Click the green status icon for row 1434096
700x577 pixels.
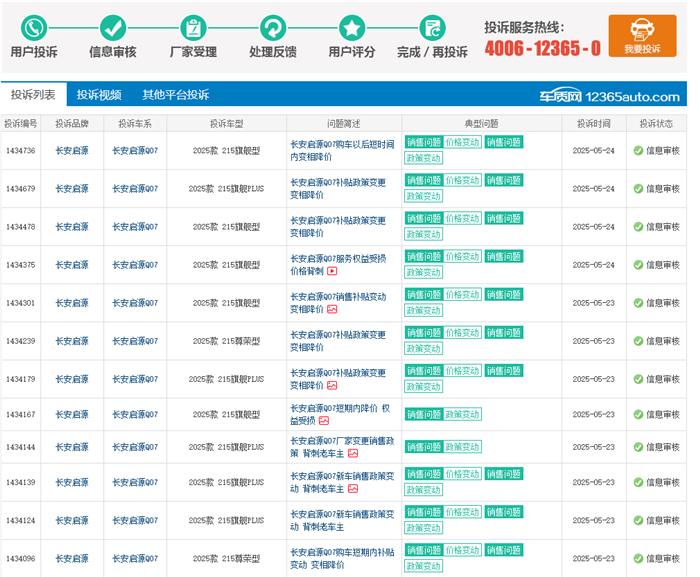tap(638, 558)
